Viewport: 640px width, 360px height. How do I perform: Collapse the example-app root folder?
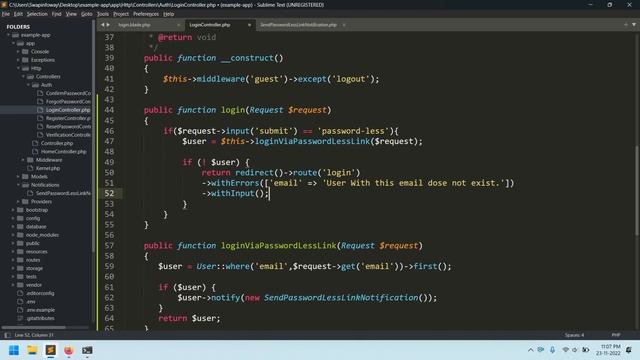click(8, 35)
